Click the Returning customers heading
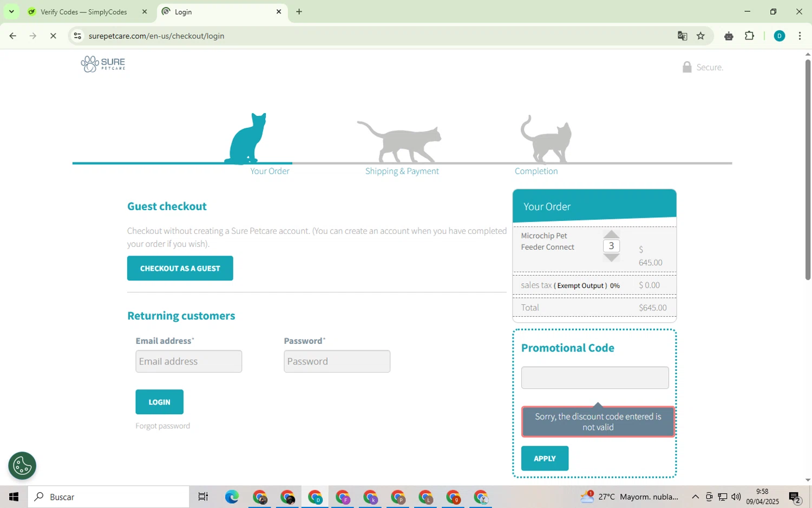Image resolution: width=812 pixels, height=508 pixels. coord(181,316)
